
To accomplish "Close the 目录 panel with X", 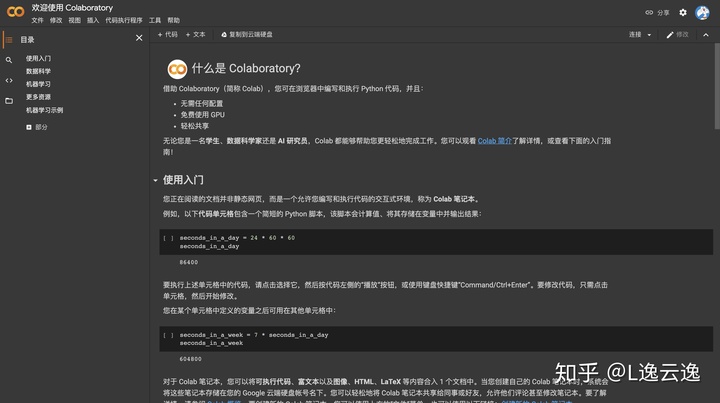I will pyautogui.click(x=139, y=38).
